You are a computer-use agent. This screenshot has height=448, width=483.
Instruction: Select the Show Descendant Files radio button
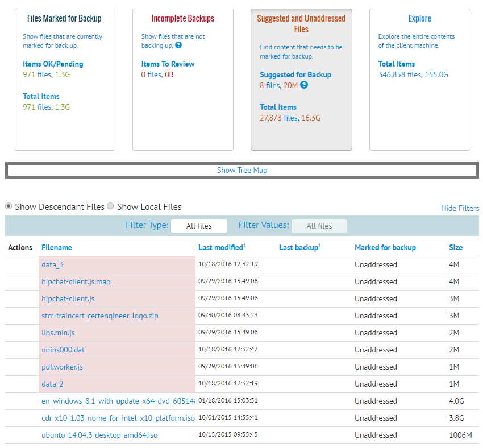[8, 206]
